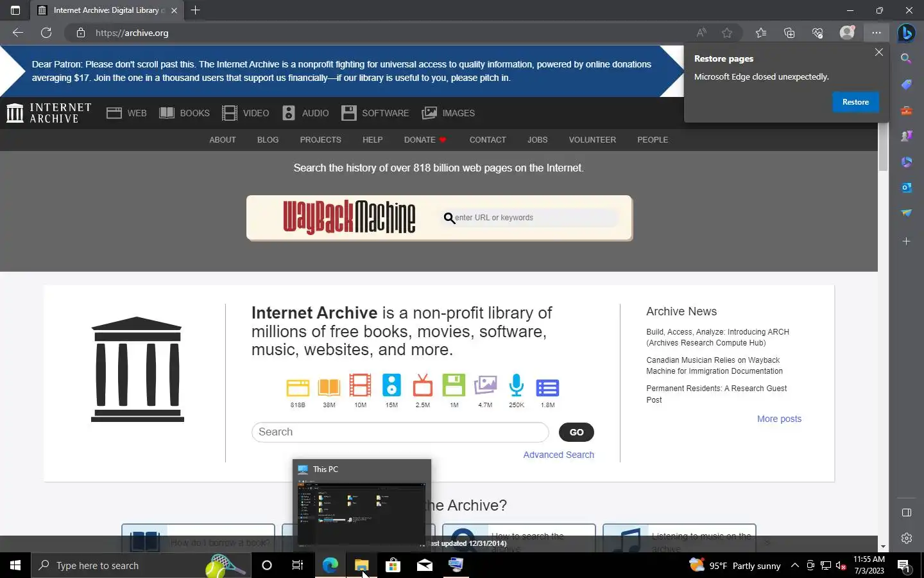Select the 818B web pages icon

tap(298, 387)
